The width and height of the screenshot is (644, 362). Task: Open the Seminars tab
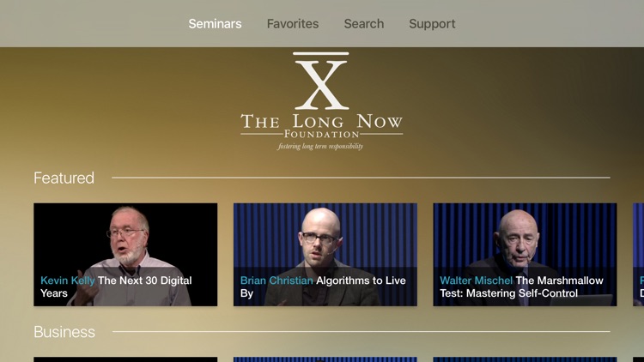215,24
